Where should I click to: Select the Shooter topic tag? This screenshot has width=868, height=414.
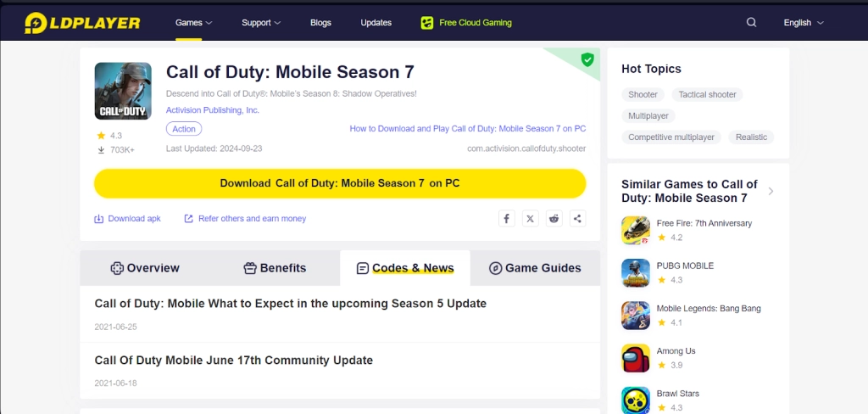click(643, 95)
